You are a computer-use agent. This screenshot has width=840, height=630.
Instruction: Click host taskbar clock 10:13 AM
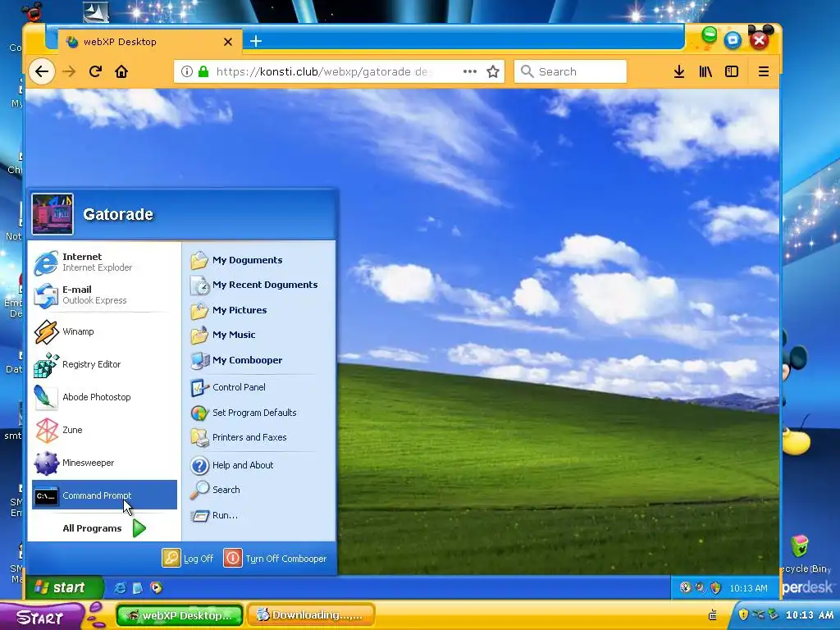810,615
